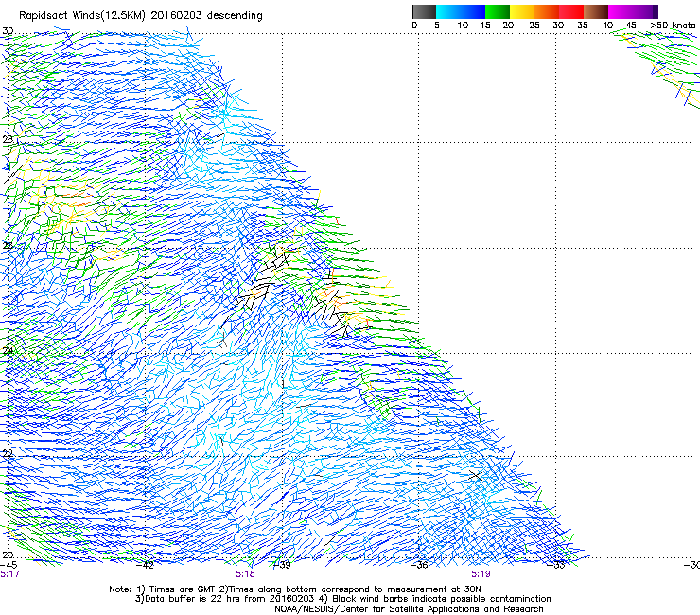Click the legend tick label '10'

[463, 26]
